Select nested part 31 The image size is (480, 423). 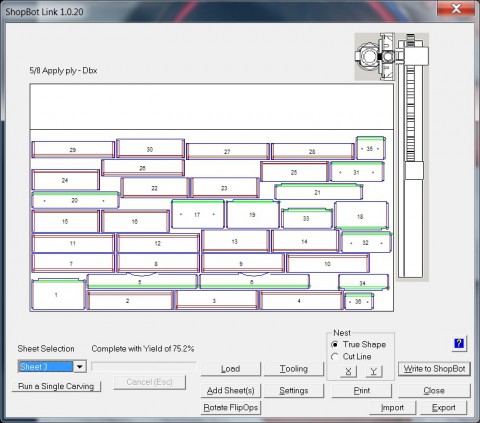[357, 172]
